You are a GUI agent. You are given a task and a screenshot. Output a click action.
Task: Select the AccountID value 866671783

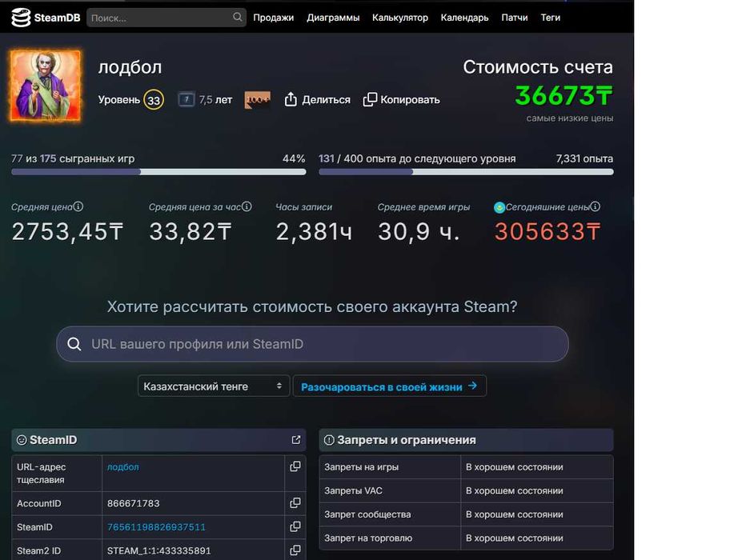(133, 503)
